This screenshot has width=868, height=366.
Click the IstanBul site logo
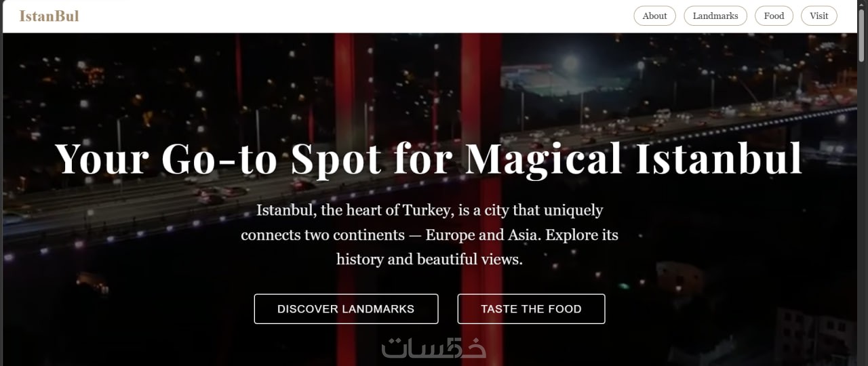point(49,16)
